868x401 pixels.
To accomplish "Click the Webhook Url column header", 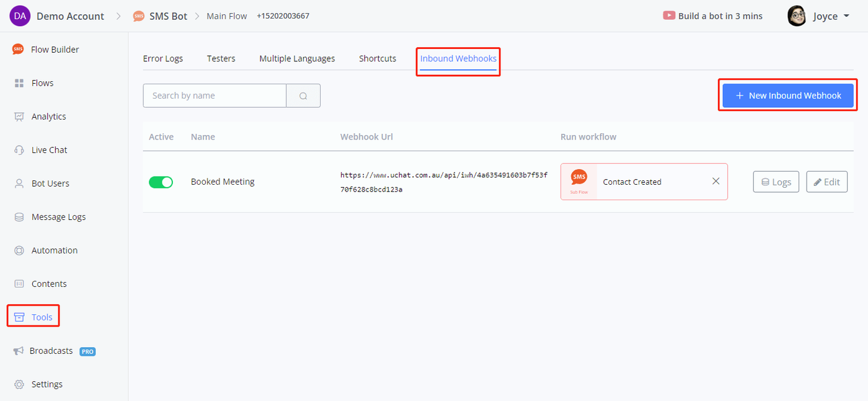I will 366,136.
